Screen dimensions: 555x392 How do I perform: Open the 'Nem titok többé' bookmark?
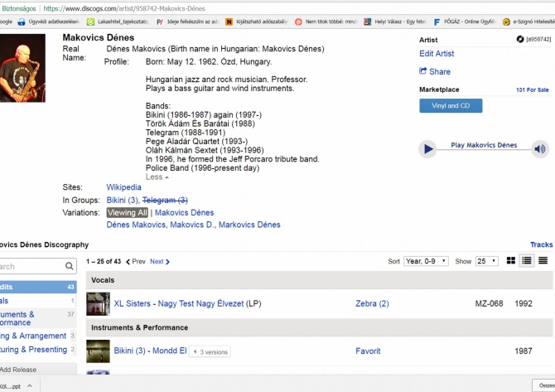click(326, 22)
